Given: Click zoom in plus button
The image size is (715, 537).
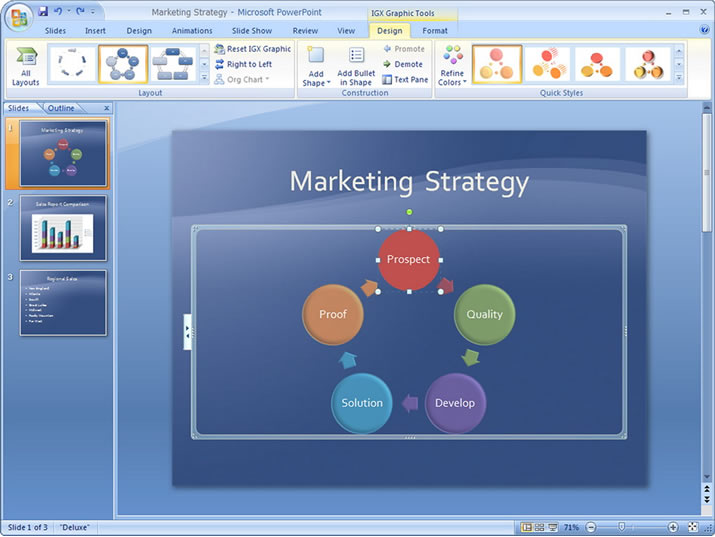Looking at the screenshot, I should (x=673, y=527).
